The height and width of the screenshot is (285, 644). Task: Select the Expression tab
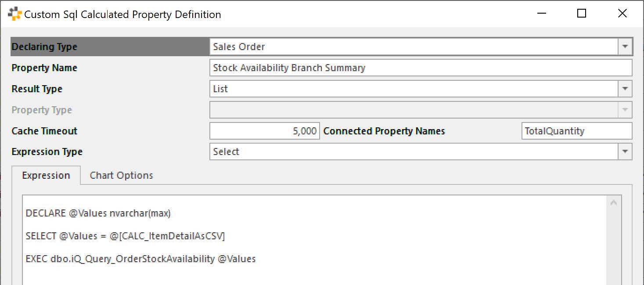tap(46, 175)
